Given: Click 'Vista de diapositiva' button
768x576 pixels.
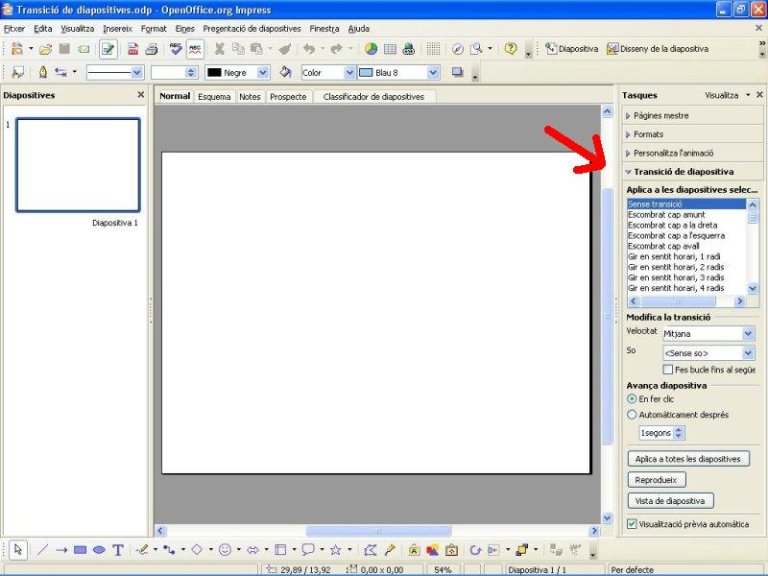Looking at the screenshot, I should pyautogui.click(x=670, y=501).
